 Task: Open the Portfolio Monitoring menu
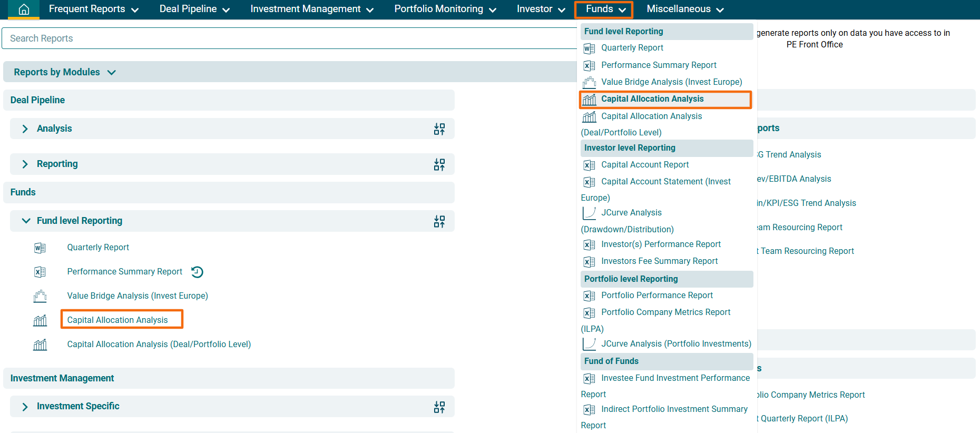pos(445,9)
